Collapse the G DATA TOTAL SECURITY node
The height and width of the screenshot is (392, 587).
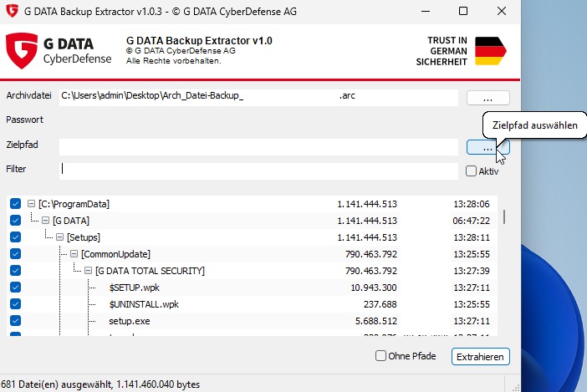(x=89, y=271)
